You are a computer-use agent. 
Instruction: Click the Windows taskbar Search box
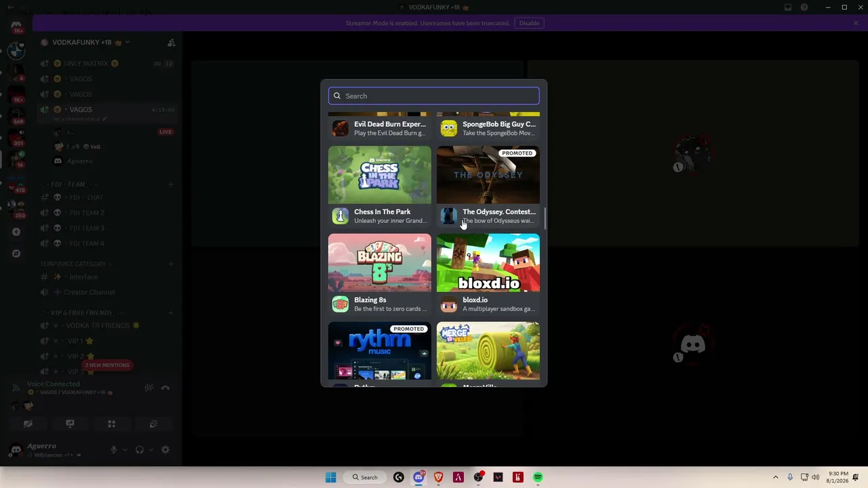[x=364, y=477]
